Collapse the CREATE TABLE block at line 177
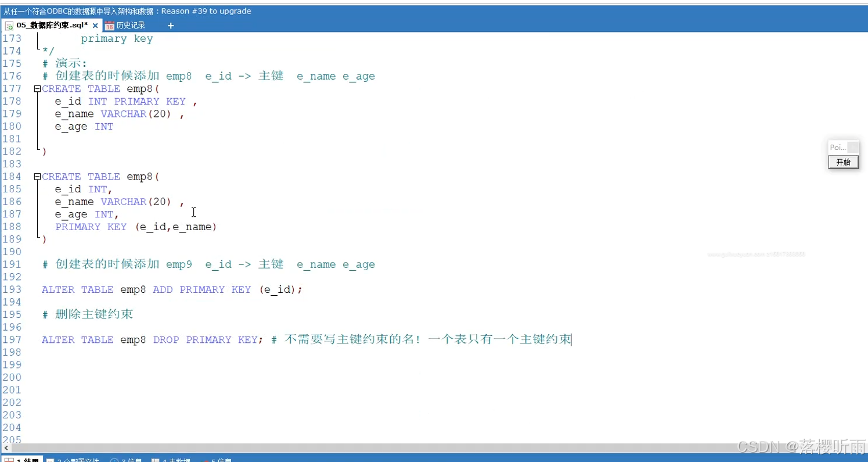Viewport: 868px width, 462px height. (37, 89)
